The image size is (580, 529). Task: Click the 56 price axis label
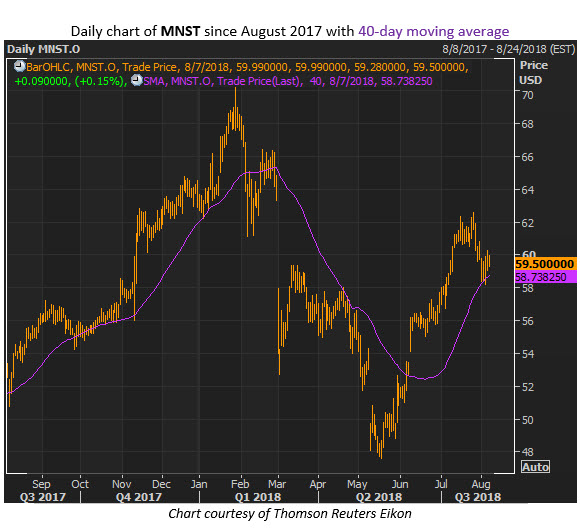527,321
